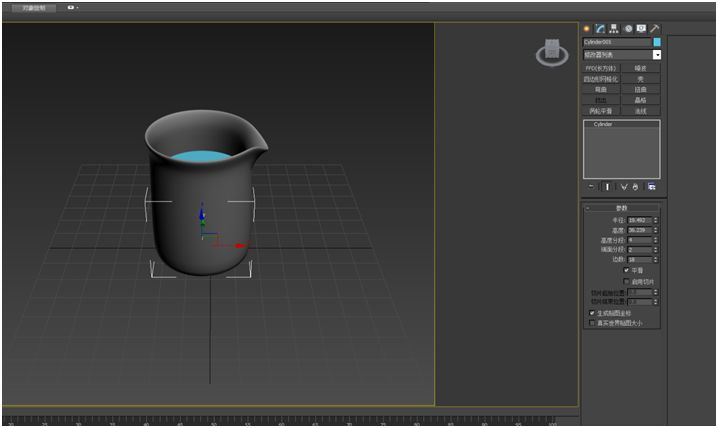
Task: Open the Utilities hammer panel
Action: [x=655, y=29]
